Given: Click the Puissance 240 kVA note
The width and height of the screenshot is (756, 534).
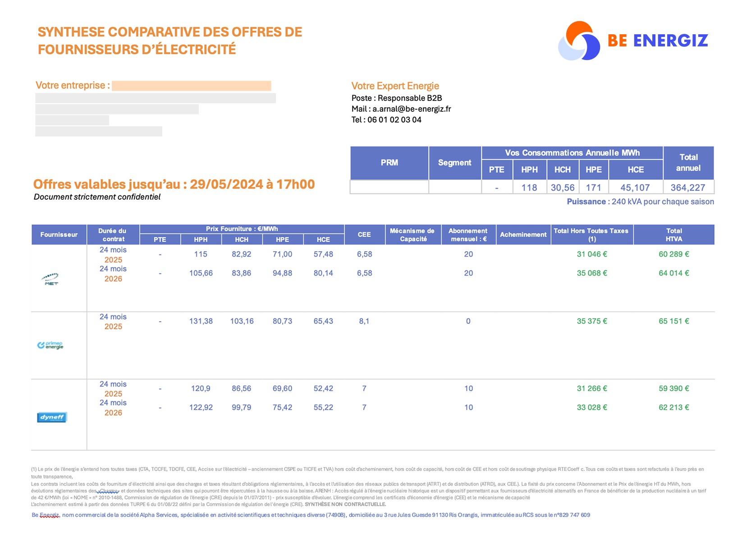Looking at the screenshot, I should point(640,202).
